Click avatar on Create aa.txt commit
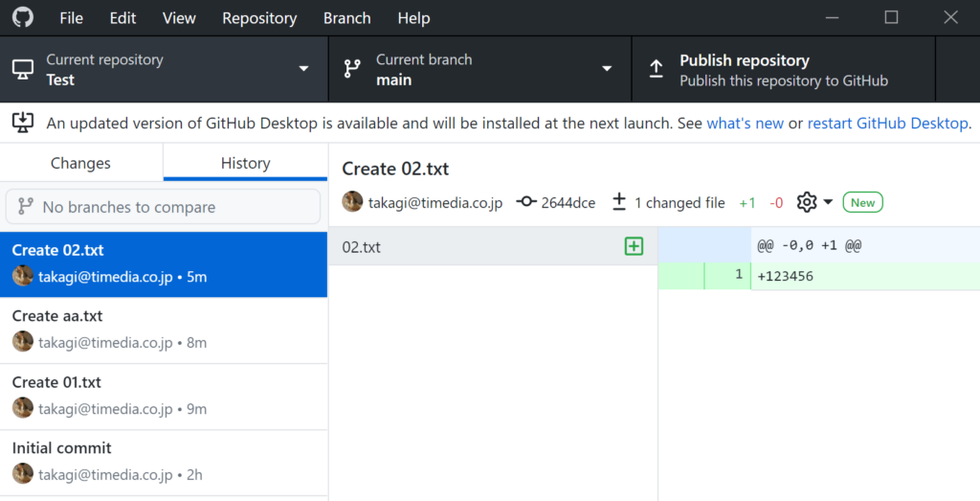The width and height of the screenshot is (980, 501). (23, 342)
